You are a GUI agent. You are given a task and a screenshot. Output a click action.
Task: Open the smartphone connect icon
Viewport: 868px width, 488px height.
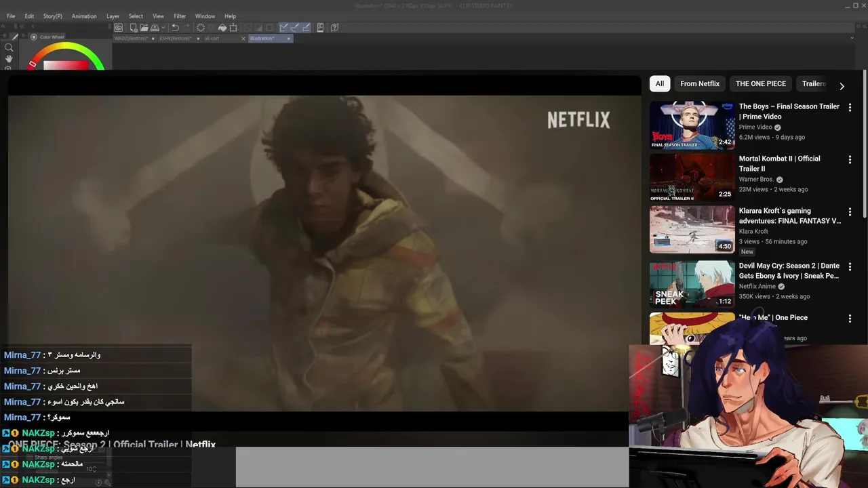point(320,28)
